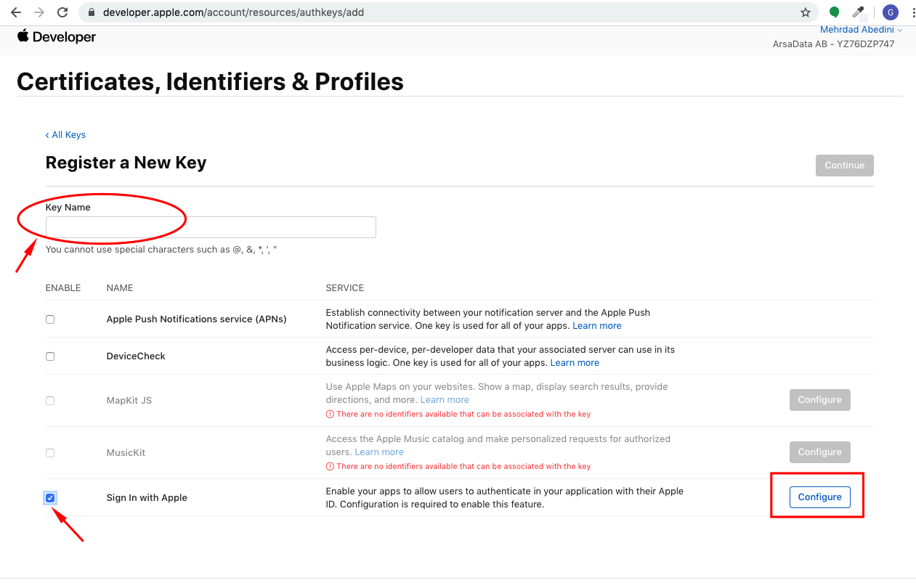This screenshot has width=916, height=588.
Task: Click Configure for Sign In with Apple
Action: 819,497
